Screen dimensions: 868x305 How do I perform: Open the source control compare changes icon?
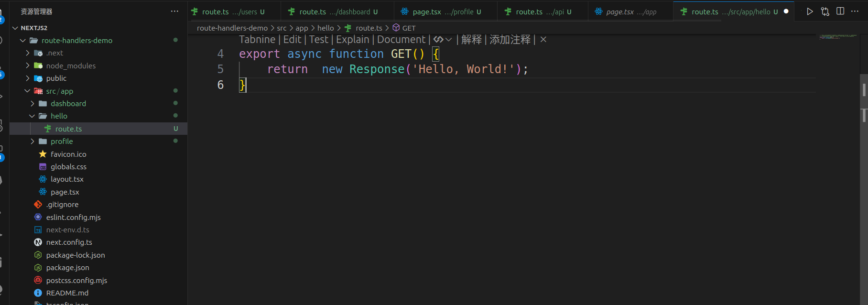tap(825, 11)
